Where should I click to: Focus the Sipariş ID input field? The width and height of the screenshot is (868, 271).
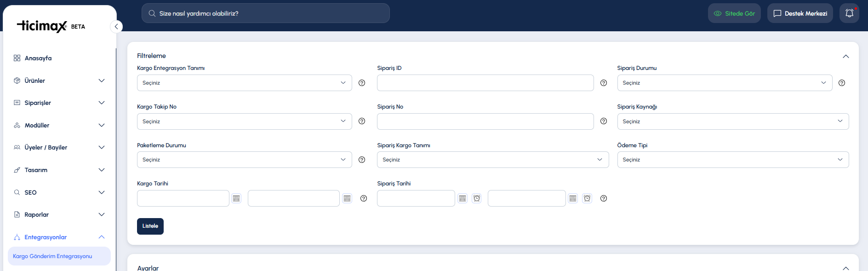[485, 83]
